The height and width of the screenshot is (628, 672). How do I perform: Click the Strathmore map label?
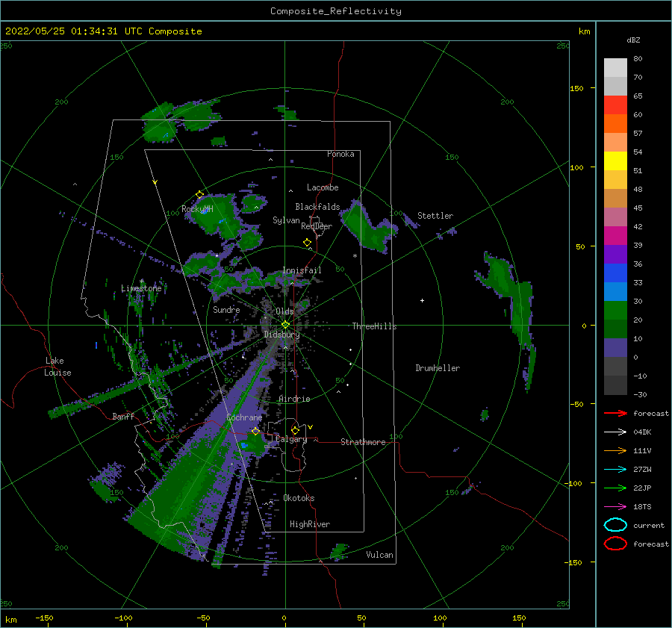tap(363, 442)
